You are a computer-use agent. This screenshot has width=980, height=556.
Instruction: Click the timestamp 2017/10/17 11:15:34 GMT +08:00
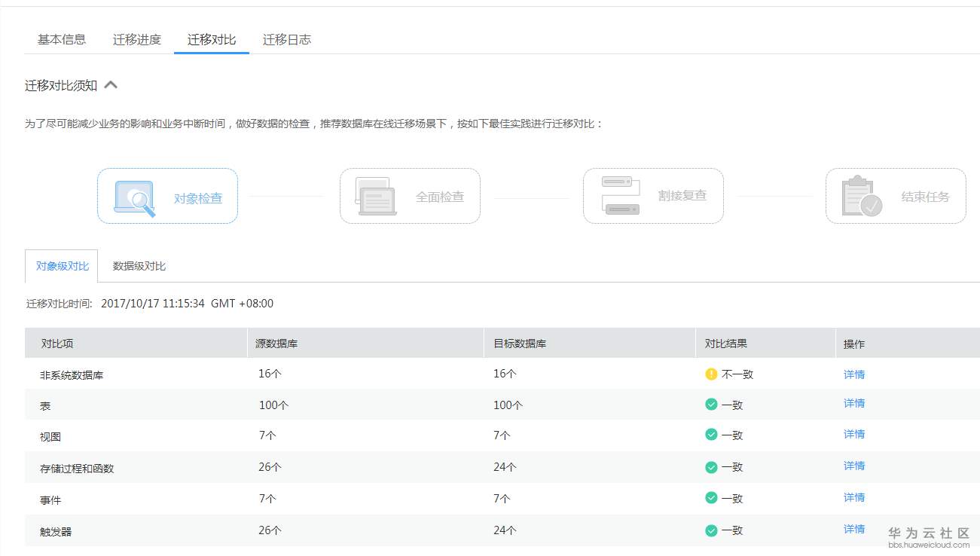188,304
